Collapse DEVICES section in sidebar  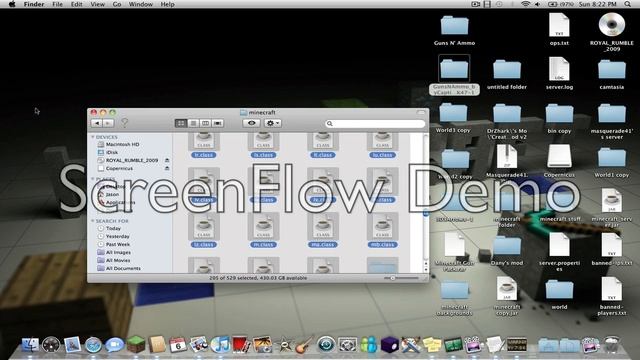pos(93,137)
